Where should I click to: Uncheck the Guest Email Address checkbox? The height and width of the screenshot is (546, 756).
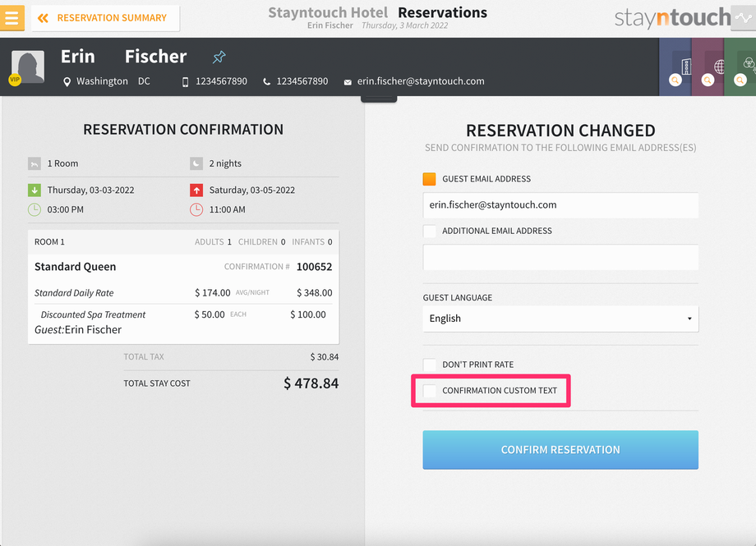[429, 179]
